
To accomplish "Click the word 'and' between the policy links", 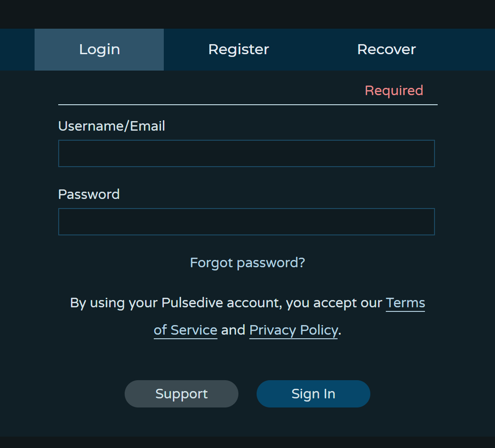I will click(x=233, y=330).
